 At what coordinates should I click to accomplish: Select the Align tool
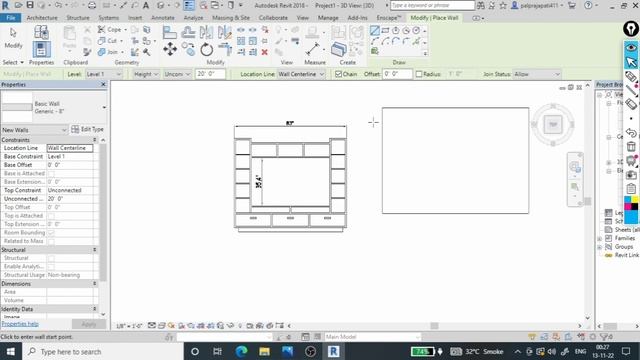pos(169,32)
